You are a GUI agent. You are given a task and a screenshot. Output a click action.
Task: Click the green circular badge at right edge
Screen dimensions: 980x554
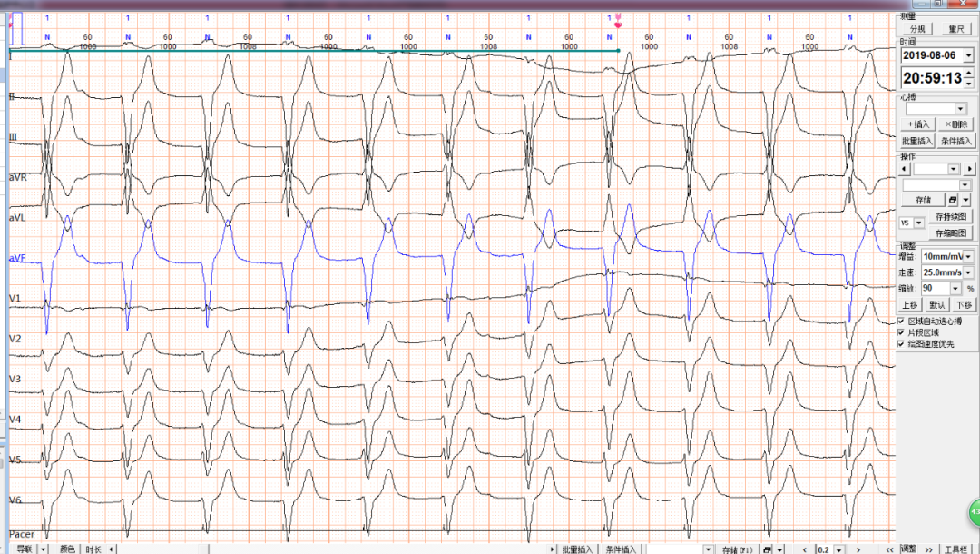975,513
